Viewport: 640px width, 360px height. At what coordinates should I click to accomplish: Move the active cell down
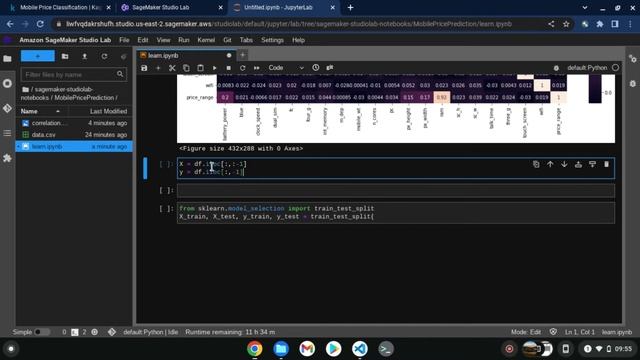(x=564, y=164)
